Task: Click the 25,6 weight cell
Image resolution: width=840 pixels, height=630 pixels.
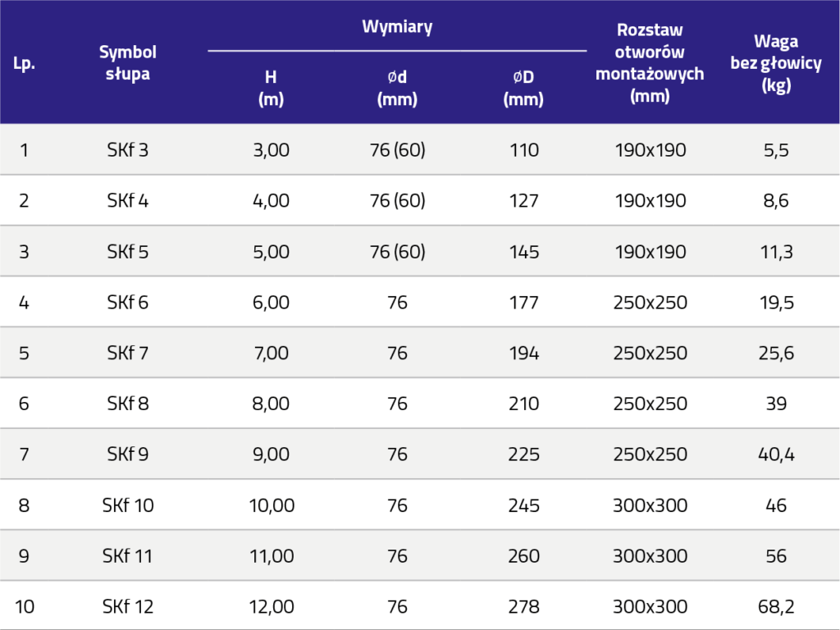Action: click(x=775, y=354)
